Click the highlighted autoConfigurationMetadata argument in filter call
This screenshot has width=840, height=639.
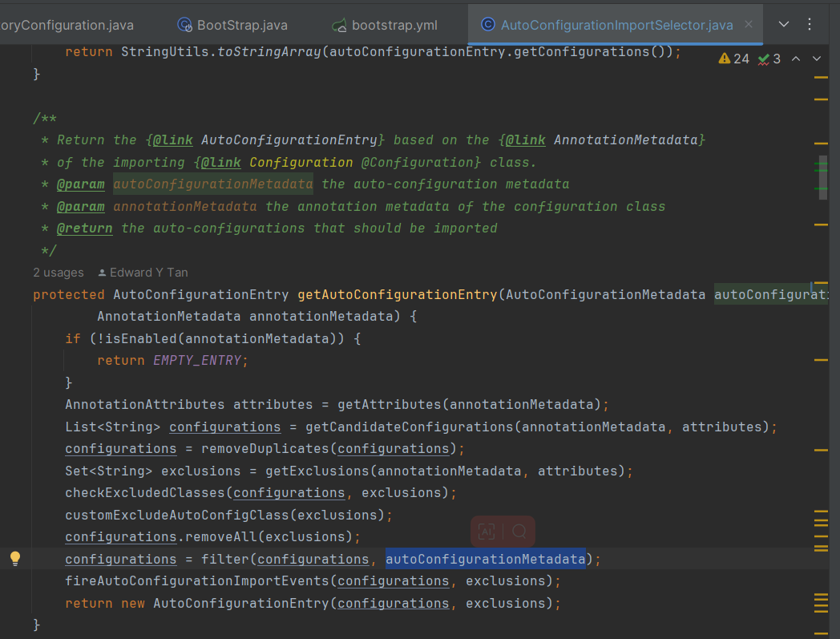[485, 559]
